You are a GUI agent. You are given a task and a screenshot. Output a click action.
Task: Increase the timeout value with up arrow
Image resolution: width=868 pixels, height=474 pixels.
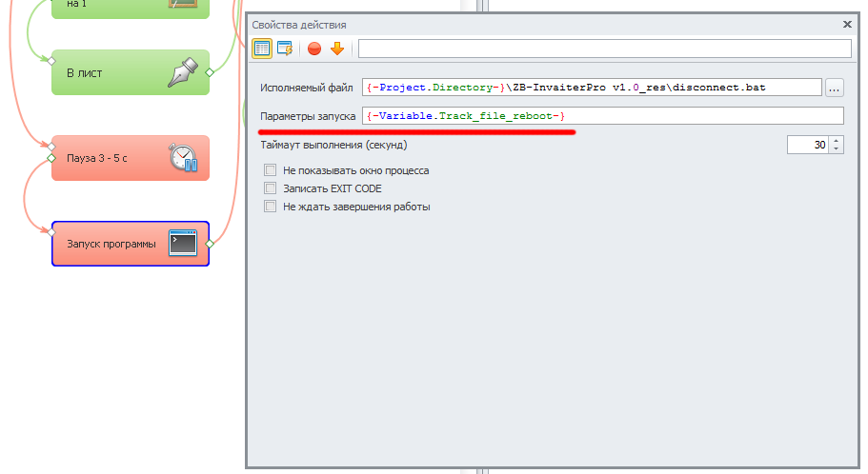point(837,141)
